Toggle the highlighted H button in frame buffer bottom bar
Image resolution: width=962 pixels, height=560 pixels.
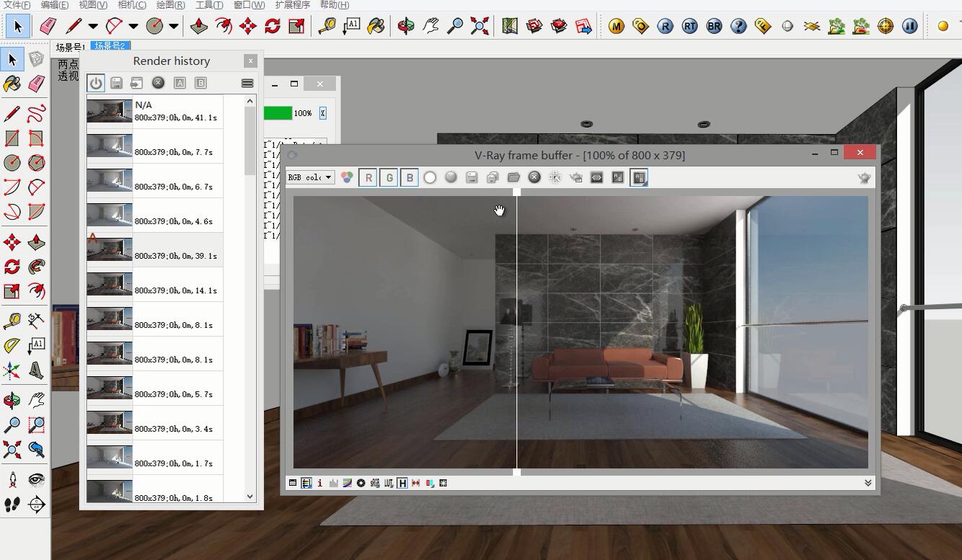click(402, 483)
